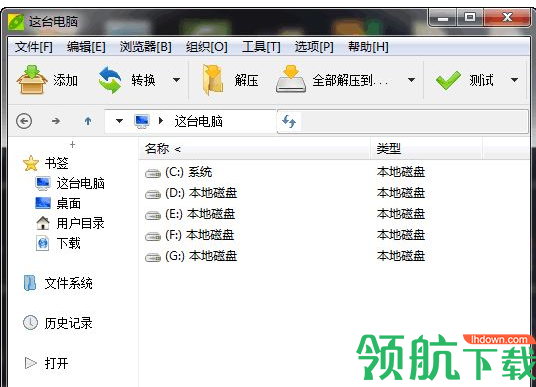Sort by the 类型 column header
Image resolution: width=536 pixels, height=387 pixels.
coord(426,149)
